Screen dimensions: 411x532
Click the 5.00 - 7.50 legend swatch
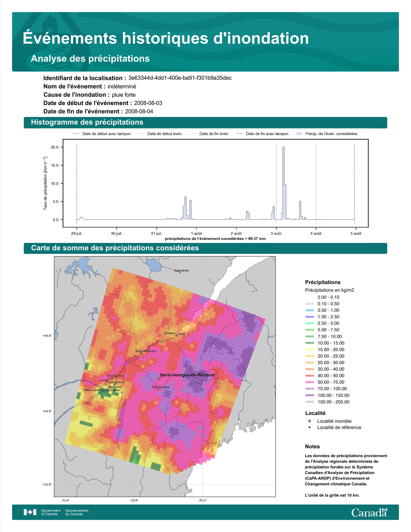309,330
